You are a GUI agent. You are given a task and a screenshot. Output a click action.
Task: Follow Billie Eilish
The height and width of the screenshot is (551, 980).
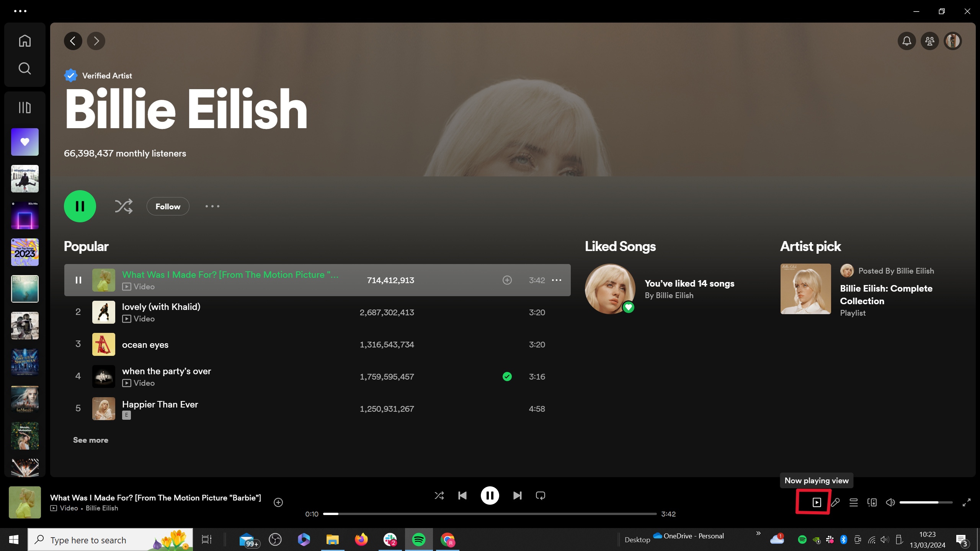point(168,206)
